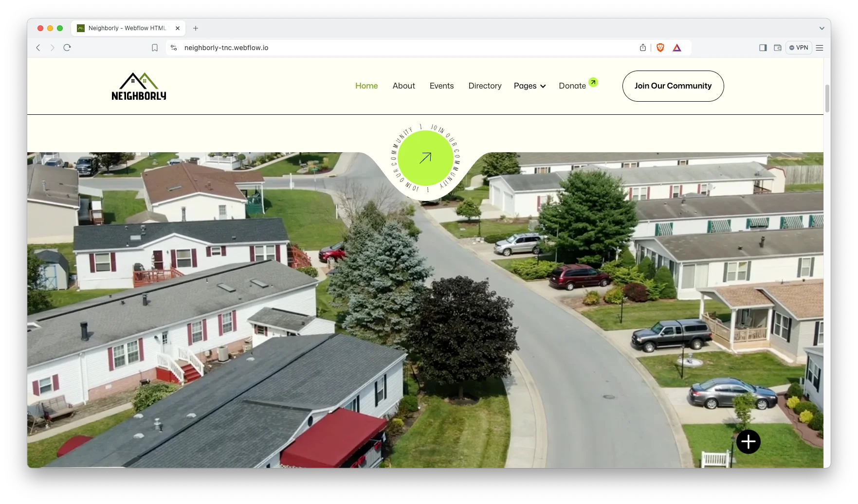Open the Brave Wallet icon

[778, 48]
